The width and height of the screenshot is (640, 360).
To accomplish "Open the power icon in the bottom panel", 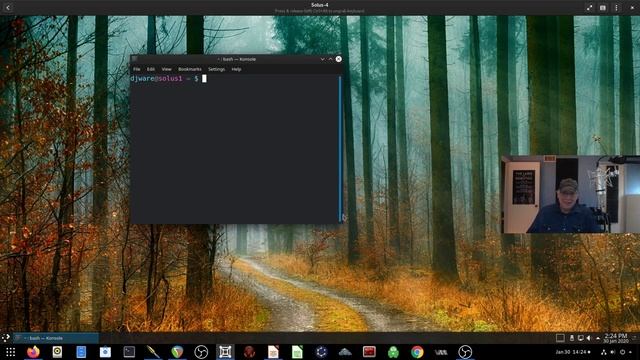I will [x=622, y=352].
